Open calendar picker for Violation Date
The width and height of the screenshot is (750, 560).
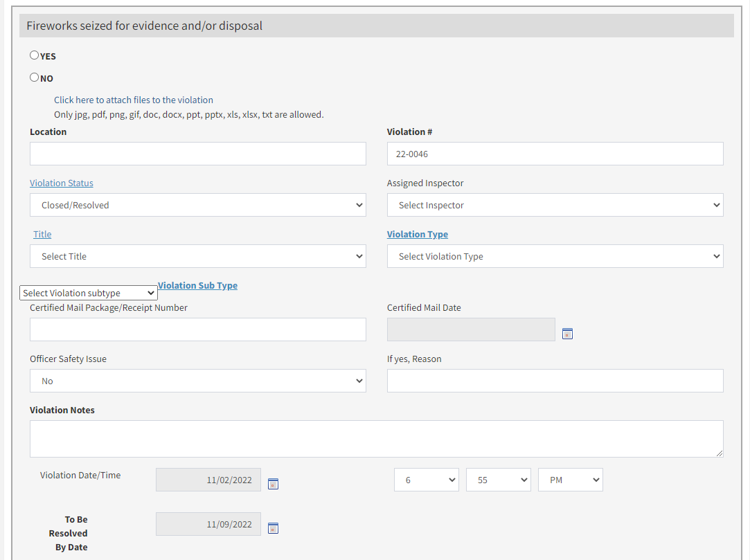[273, 484]
